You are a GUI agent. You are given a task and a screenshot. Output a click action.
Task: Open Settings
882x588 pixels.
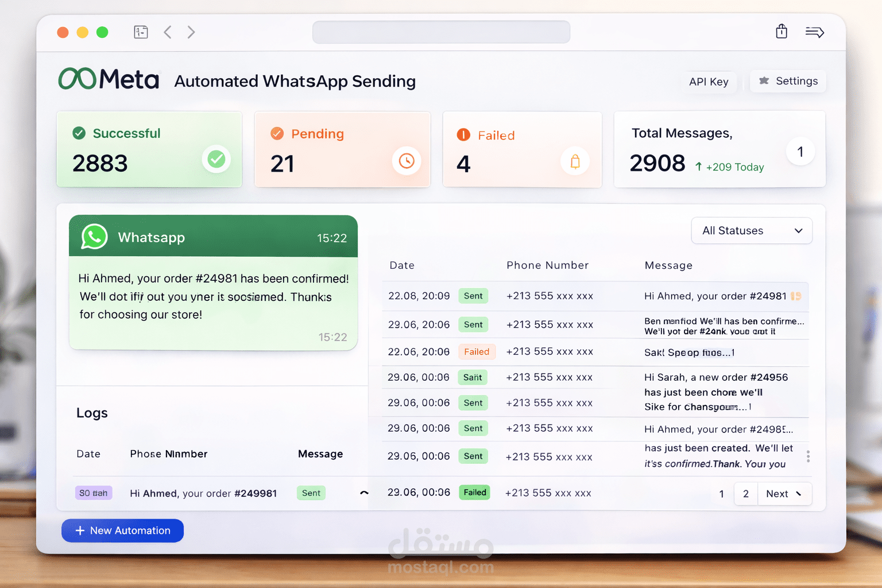point(788,81)
